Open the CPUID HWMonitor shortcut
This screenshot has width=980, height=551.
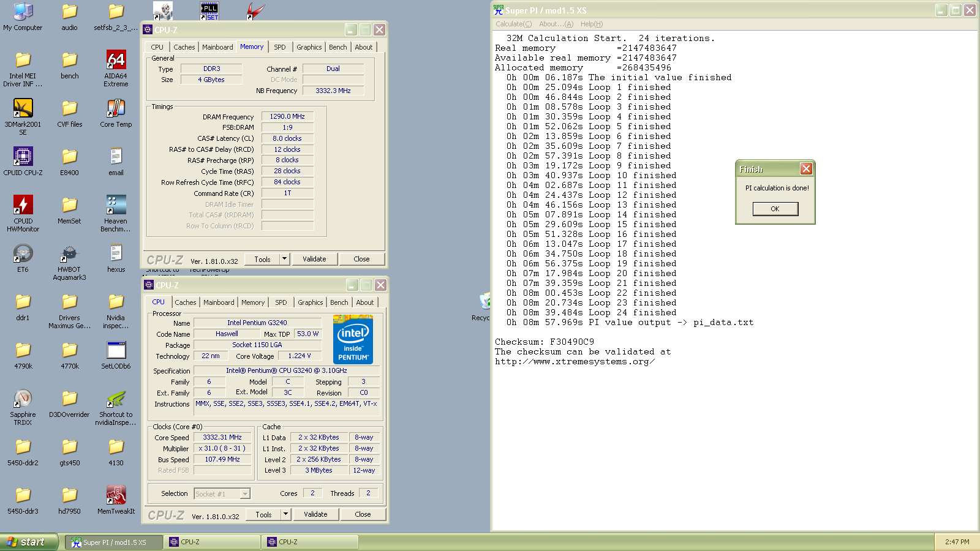[x=23, y=213]
